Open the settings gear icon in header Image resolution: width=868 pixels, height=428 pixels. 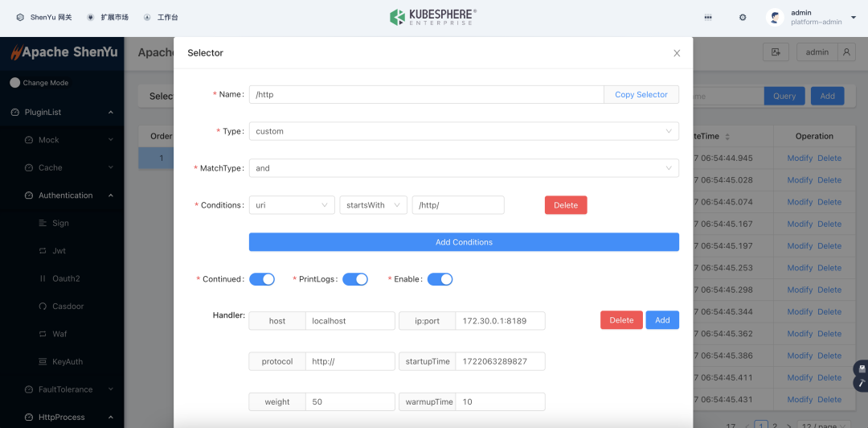click(743, 17)
